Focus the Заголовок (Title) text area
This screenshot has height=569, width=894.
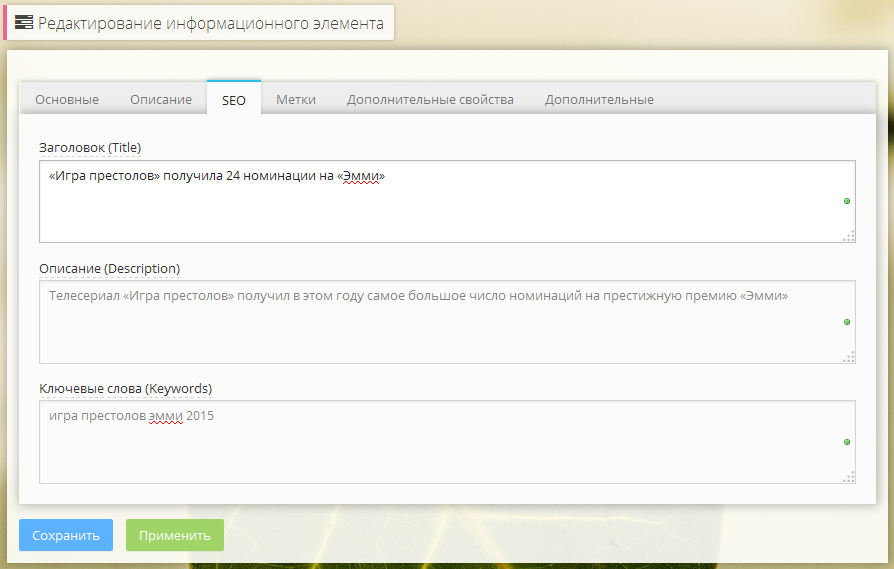tap(447, 201)
